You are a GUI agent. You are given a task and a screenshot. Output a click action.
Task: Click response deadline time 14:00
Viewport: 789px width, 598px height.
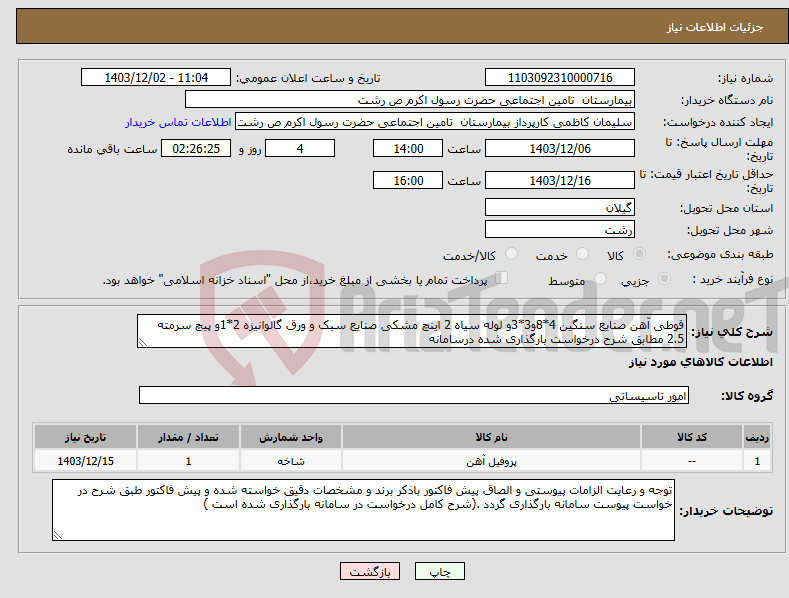coord(408,148)
